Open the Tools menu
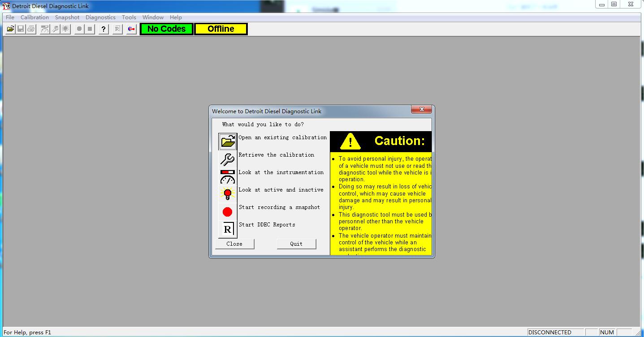644x337 pixels. [x=129, y=17]
